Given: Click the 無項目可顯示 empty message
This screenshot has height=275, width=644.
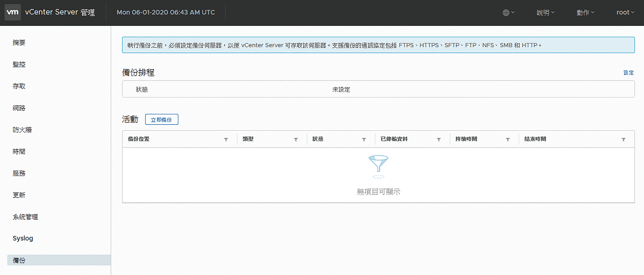Looking at the screenshot, I should pos(378,192).
